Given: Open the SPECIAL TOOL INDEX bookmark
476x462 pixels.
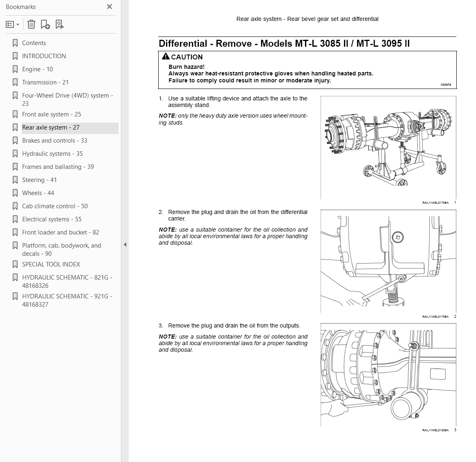Looking at the screenshot, I should 51,264.
